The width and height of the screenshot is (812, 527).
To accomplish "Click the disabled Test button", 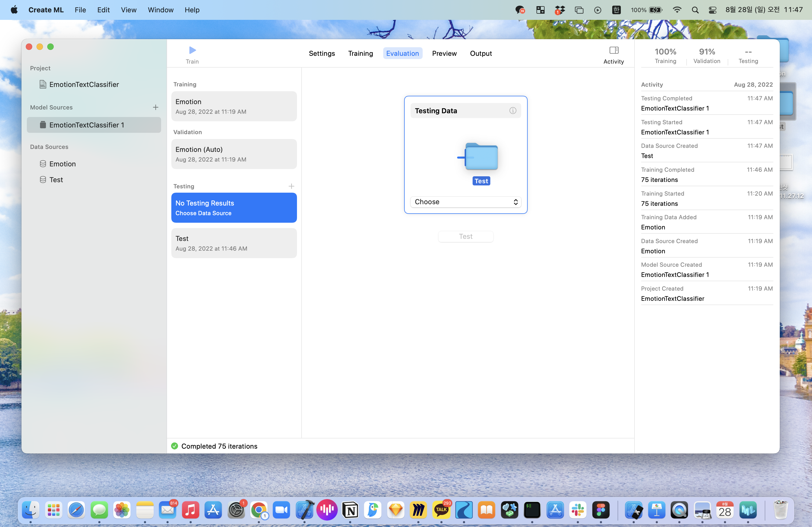I will click(466, 236).
